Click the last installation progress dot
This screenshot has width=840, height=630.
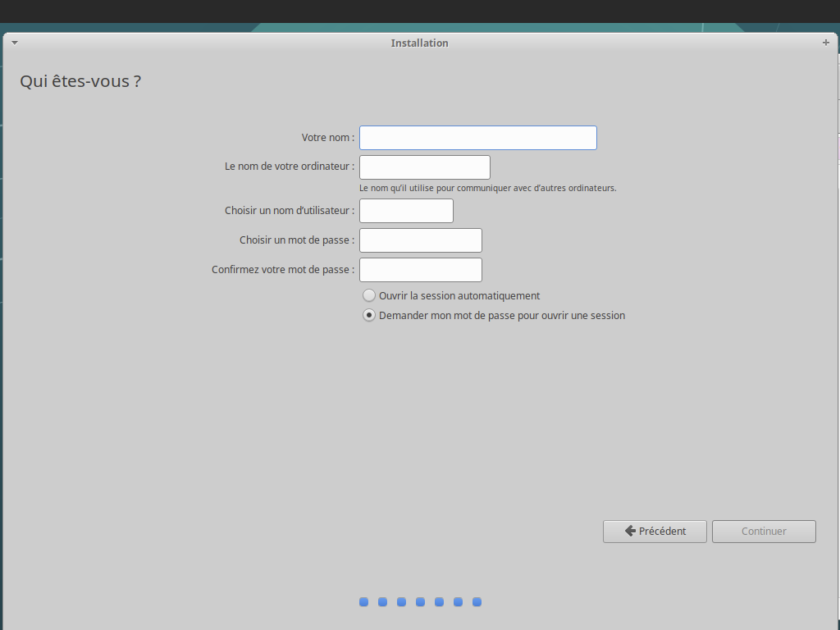click(x=477, y=602)
